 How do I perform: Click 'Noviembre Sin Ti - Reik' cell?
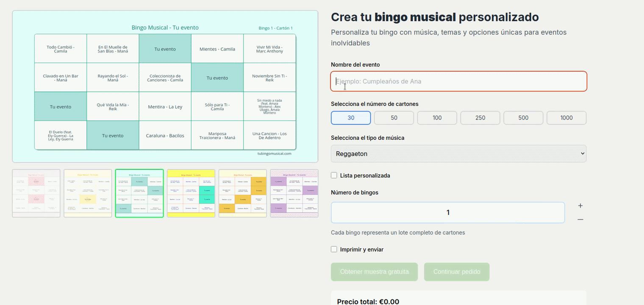coord(269,78)
